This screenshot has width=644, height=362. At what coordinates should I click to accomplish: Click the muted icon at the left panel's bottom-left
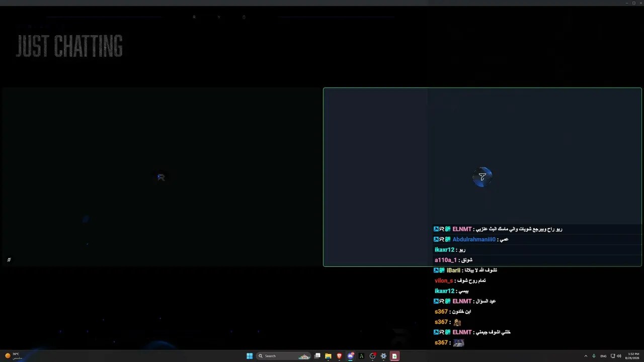pyautogui.click(x=9, y=260)
